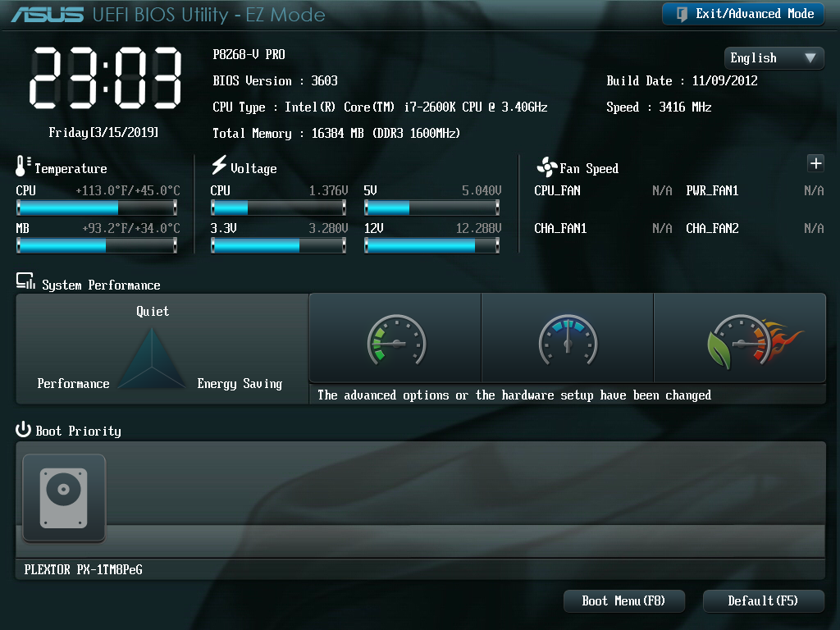
Task: Click the Boot Priority power icon
Action: [x=23, y=429]
